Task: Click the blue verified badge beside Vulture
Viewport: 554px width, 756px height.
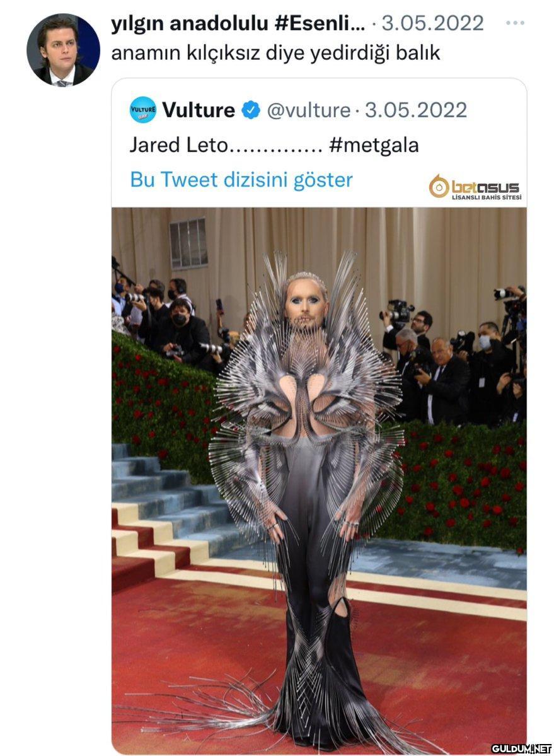Action: click(x=251, y=110)
